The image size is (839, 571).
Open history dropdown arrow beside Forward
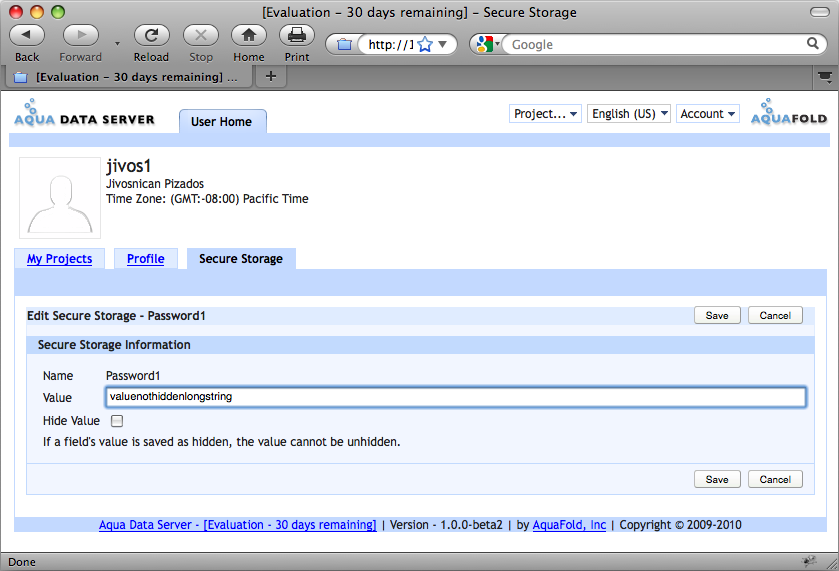click(x=117, y=44)
